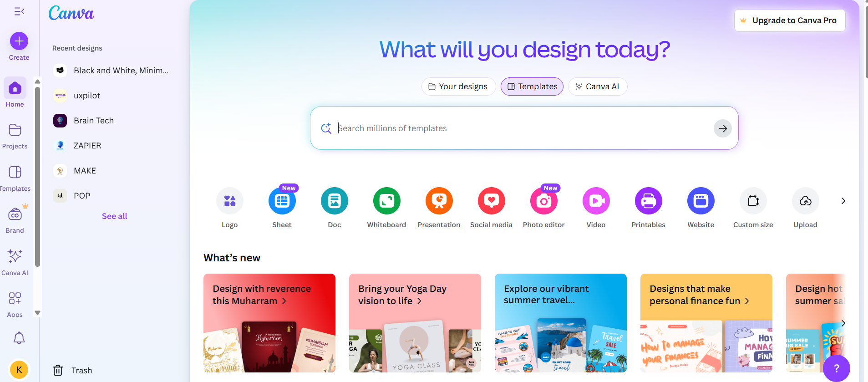Click the Custom size icon
868x382 pixels.
point(753,201)
